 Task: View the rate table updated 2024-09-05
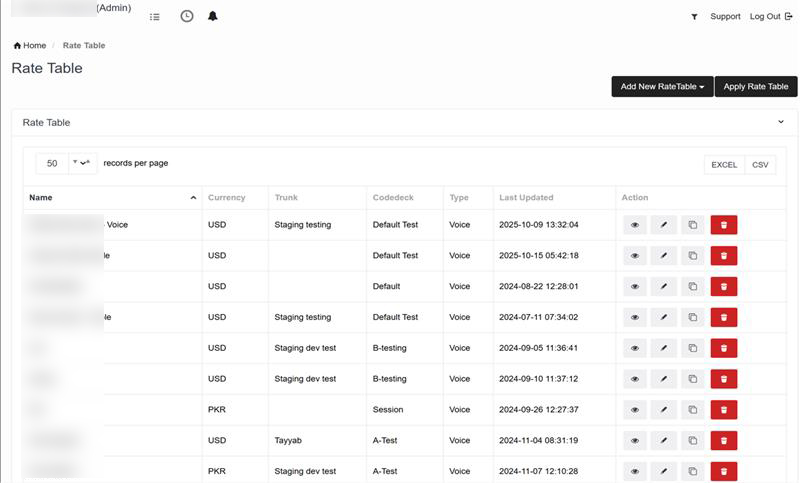point(635,349)
